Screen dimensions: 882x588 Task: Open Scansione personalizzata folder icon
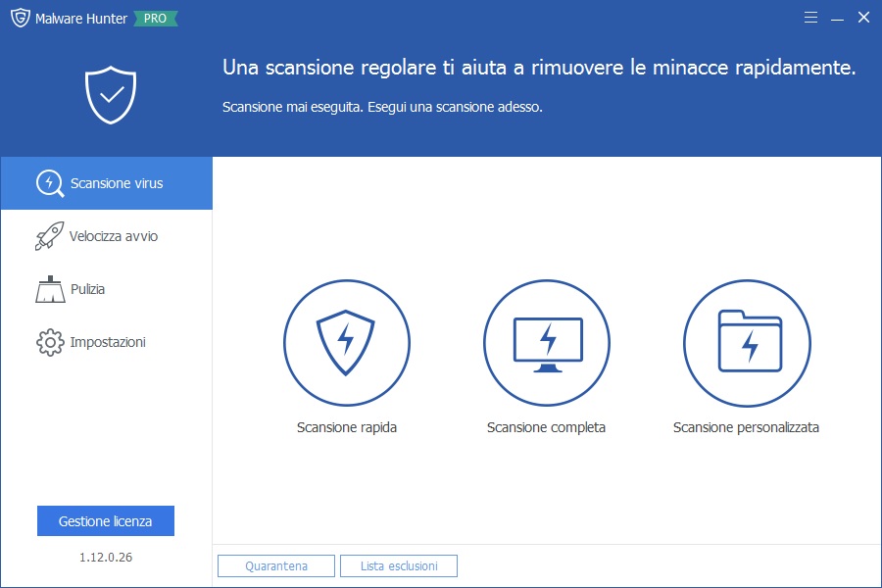(747, 343)
